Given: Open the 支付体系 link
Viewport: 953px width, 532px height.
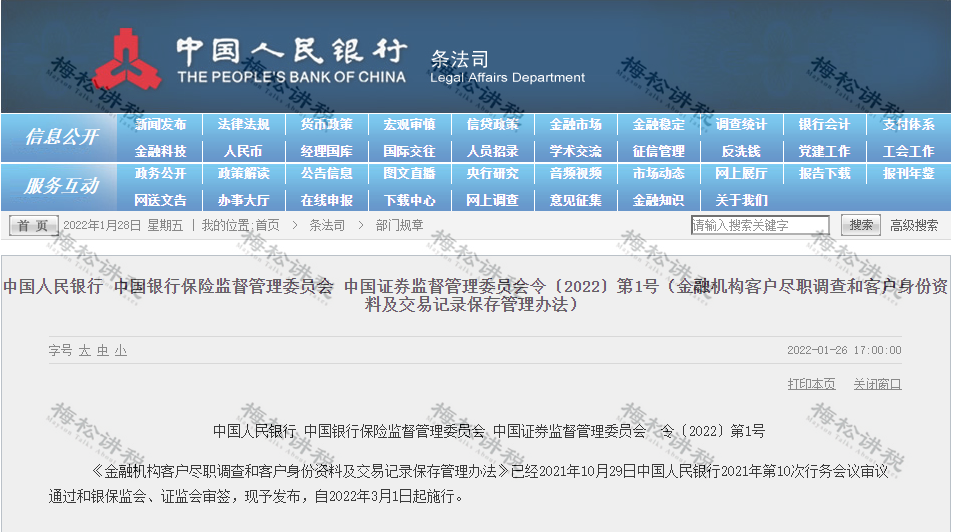Looking at the screenshot, I should (x=908, y=125).
